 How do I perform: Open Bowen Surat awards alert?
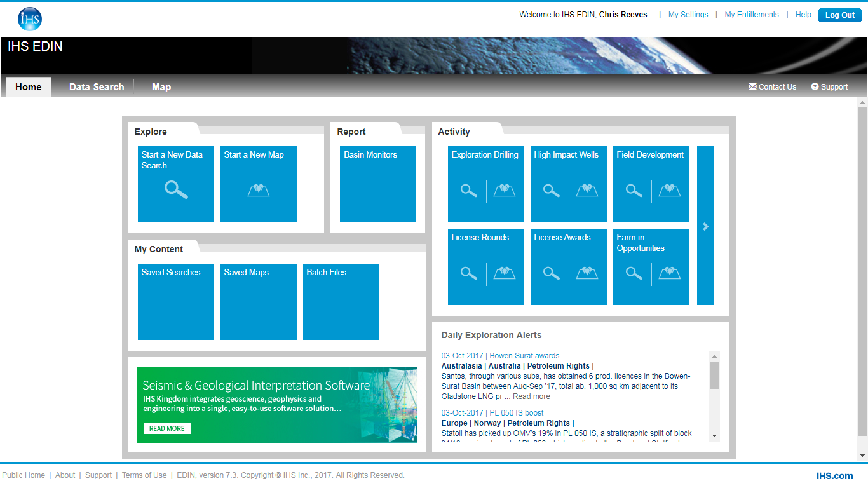[x=500, y=356]
